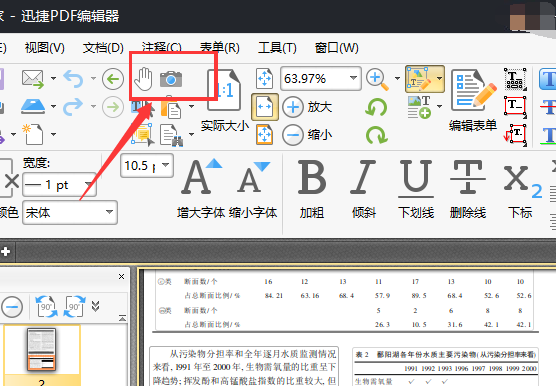Click the 放大 zoom in button
Image resolution: width=556 pixels, height=386 pixels.
(307, 107)
